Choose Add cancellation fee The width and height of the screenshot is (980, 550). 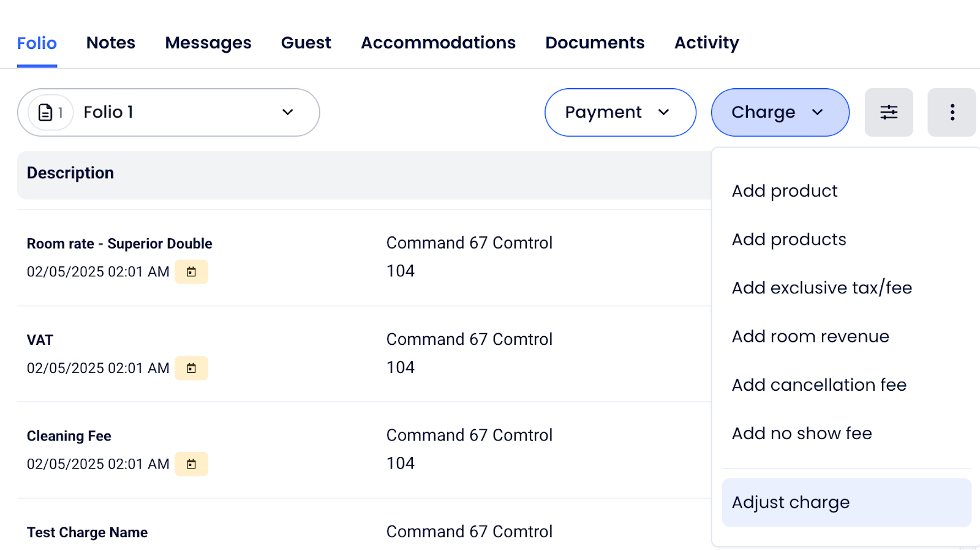coord(818,385)
